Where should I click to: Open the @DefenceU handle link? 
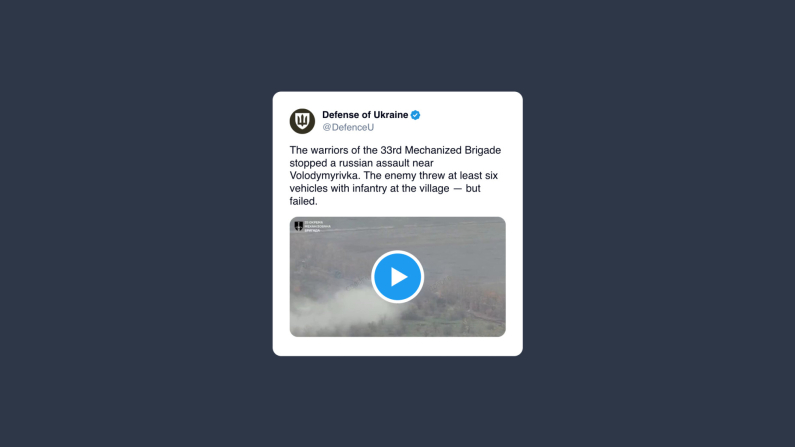348,128
